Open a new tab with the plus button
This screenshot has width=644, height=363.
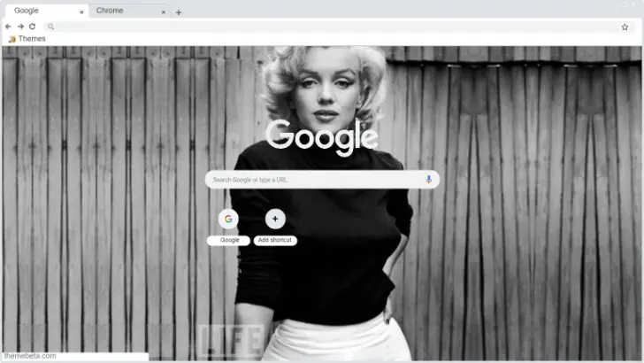click(178, 12)
